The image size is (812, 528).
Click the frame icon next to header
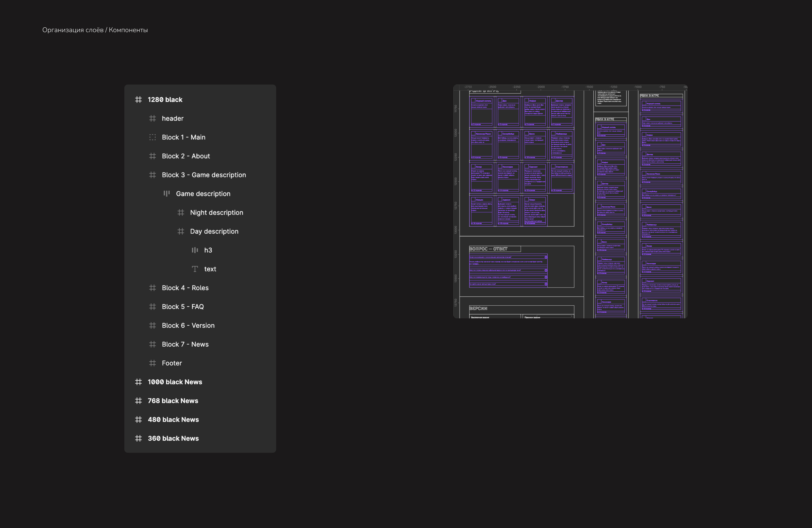coord(153,118)
